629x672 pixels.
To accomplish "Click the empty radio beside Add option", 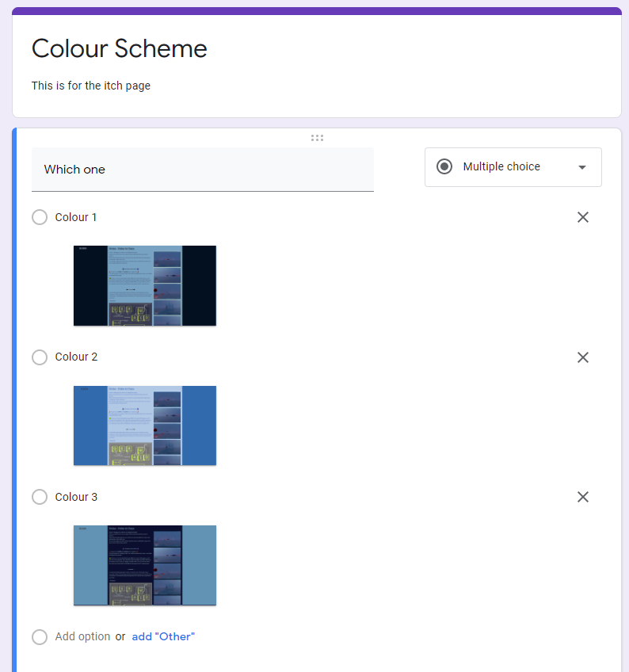I will click(x=40, y=637).
